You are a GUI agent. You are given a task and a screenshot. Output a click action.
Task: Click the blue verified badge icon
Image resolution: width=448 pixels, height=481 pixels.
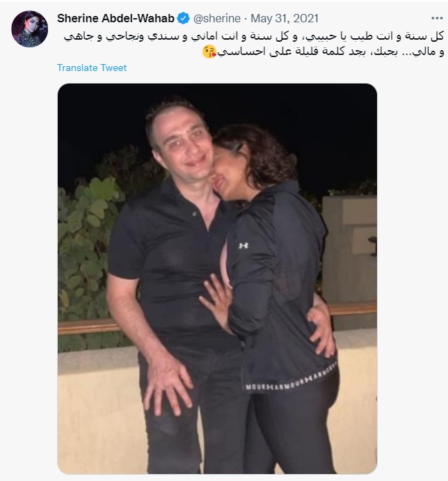tap(184, 18)
